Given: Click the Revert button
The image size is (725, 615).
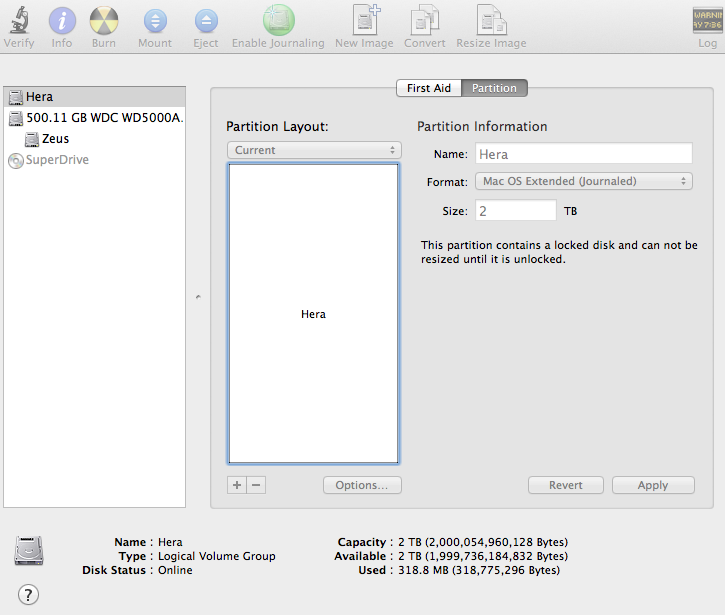Looking at the screenshot, I should [565, 485].
